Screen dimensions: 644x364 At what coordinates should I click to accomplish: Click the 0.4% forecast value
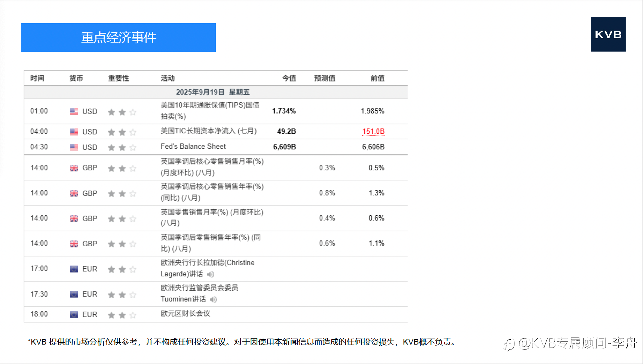pyautogui.click(x=327, y=218)
